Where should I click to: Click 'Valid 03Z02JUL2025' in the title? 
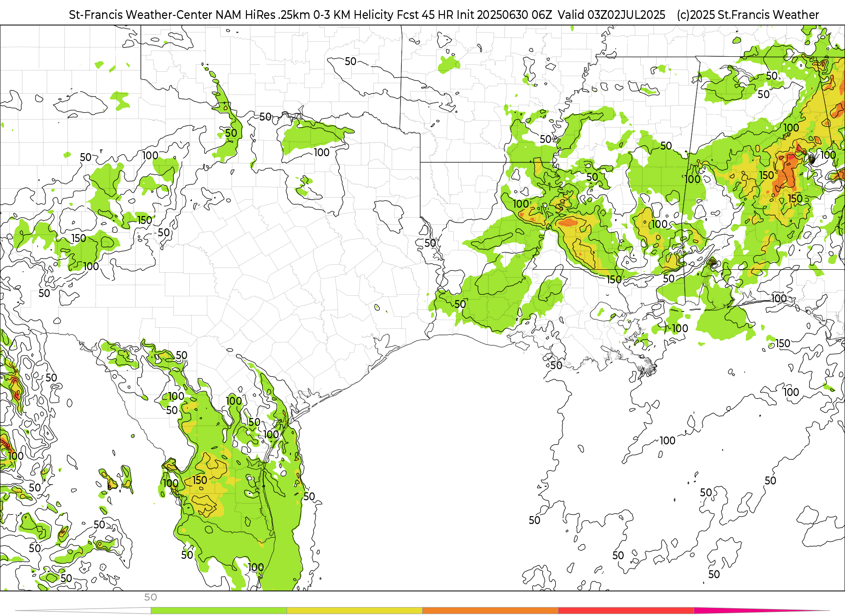[611, 15]
